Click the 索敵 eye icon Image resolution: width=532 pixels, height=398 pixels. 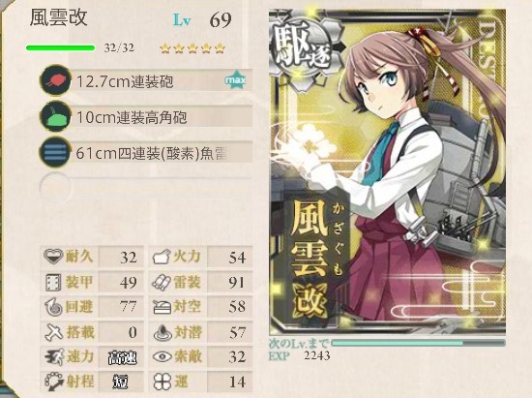(163, 356)
